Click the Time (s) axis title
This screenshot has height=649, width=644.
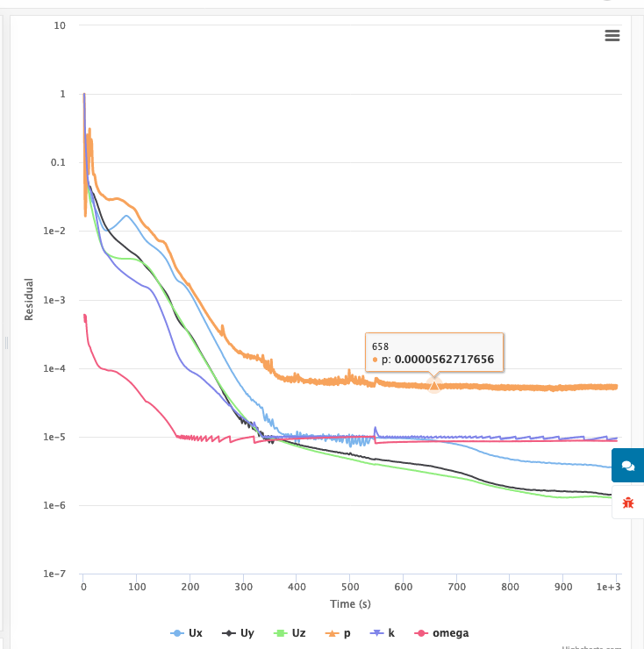[350, 604]
